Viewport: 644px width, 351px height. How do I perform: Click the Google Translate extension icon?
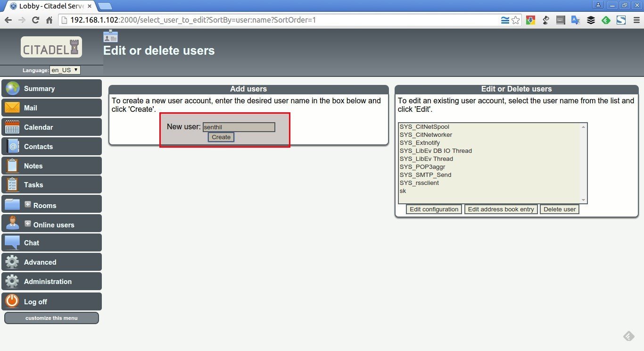coord(576,20)
